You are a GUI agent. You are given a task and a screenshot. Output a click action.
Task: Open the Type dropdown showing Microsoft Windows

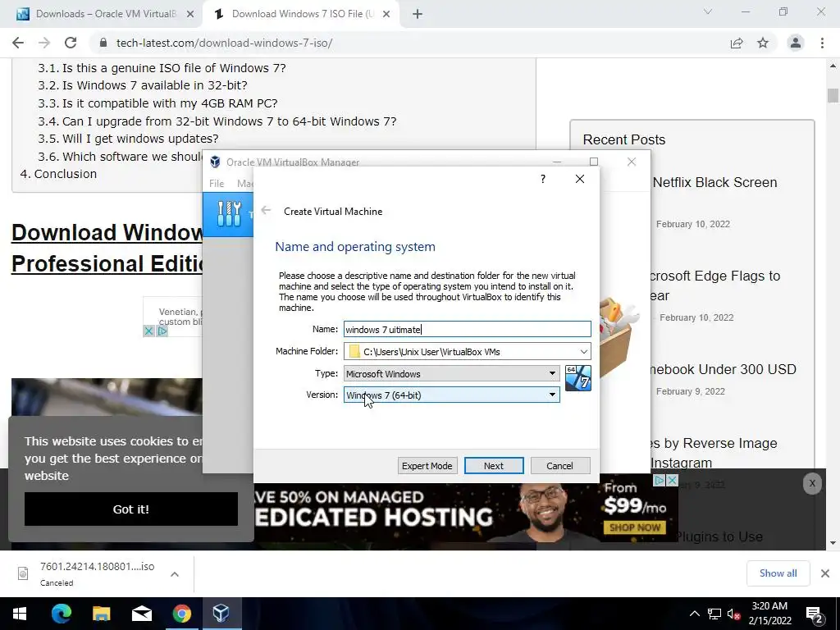(452, 373)
